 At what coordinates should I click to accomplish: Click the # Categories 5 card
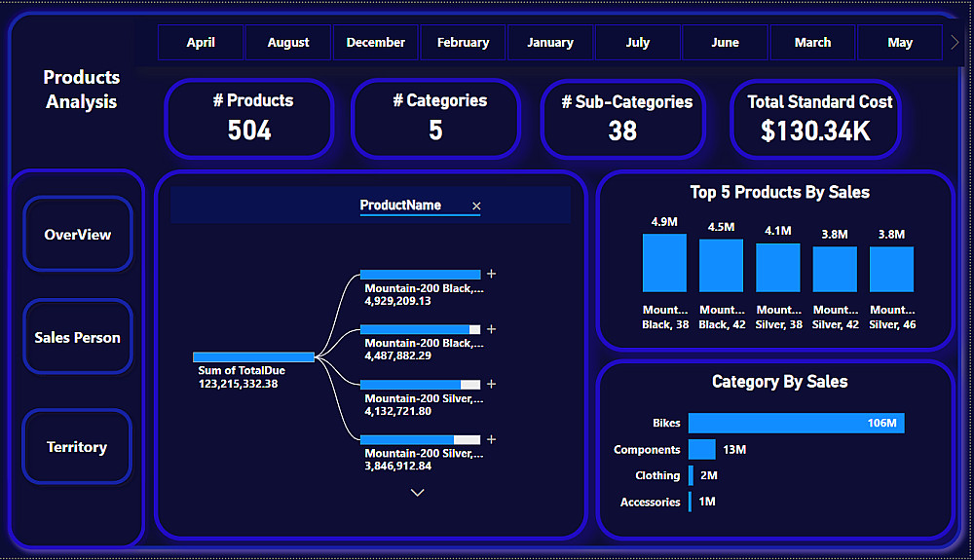(436, 119)
